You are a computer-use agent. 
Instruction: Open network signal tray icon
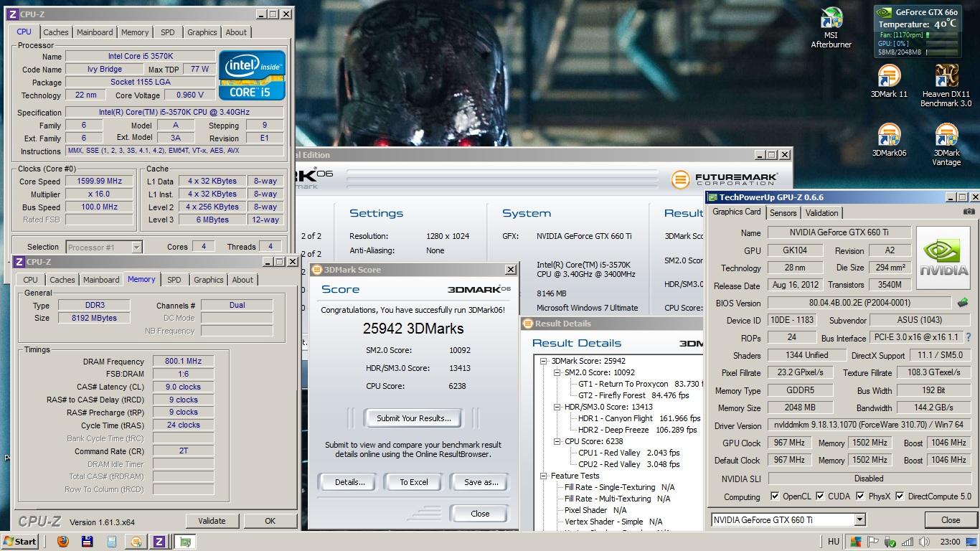pos(908,542)
